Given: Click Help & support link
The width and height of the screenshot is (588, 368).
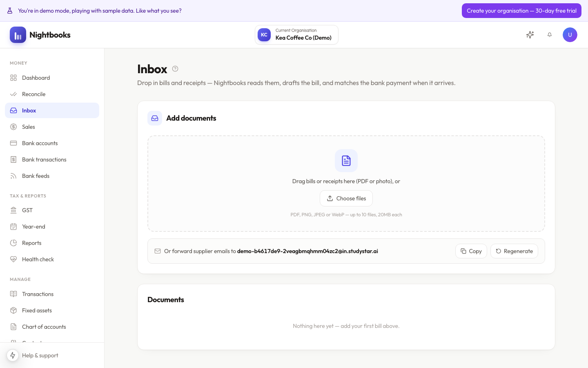Looking at the screenshot, I should [x=40, y=355].
